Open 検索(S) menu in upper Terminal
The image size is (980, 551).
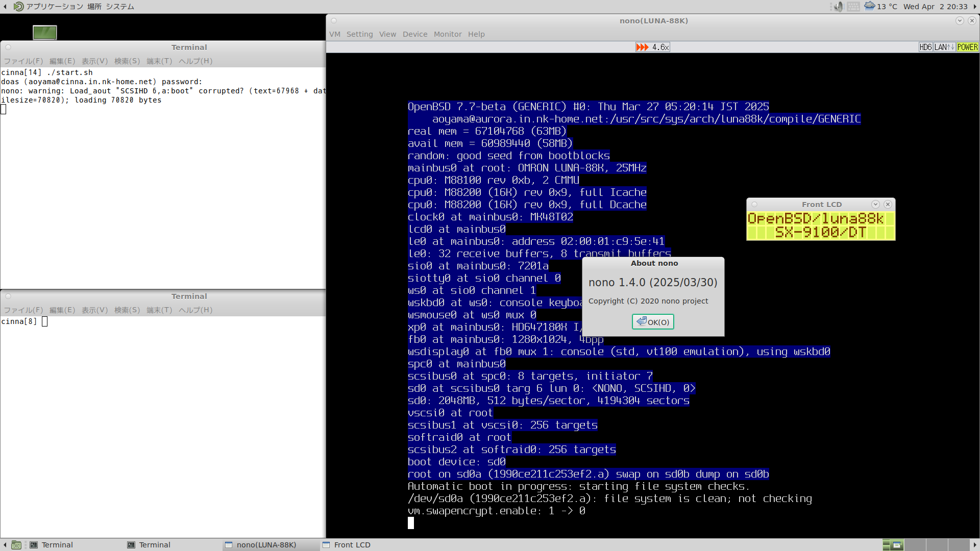(127, 61)
